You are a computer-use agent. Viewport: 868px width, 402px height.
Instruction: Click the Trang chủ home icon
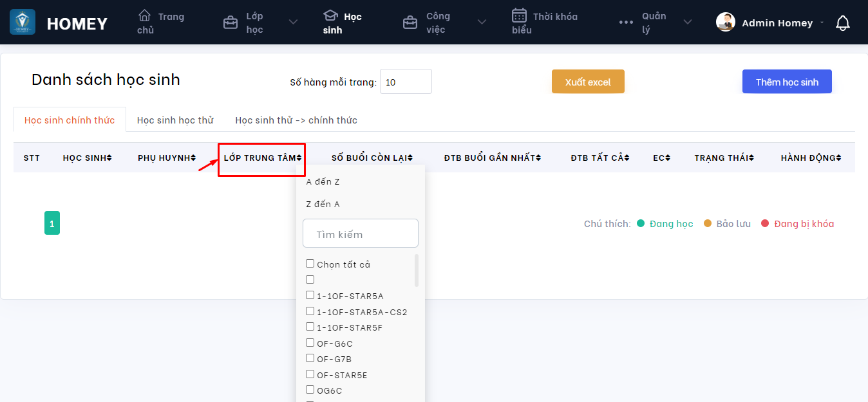[145, 15]
